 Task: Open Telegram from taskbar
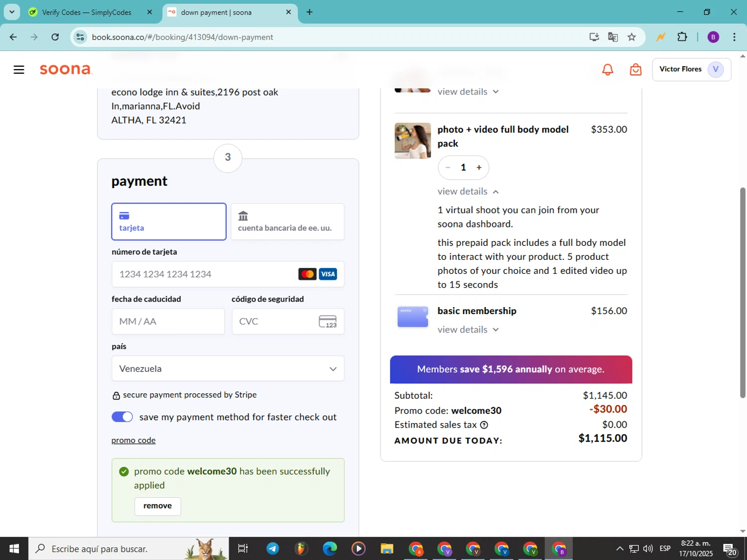pyautogui.click(x=272, y=549)
